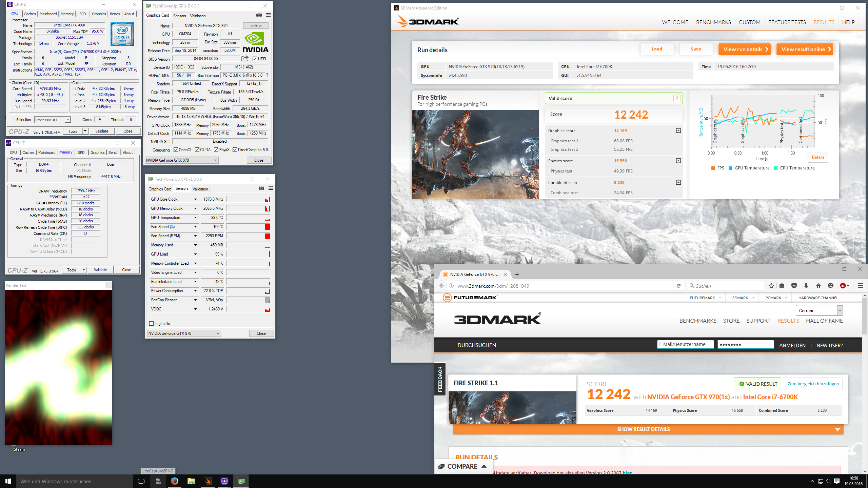
Task: Open the German language dropdown
Action: (x=819, y=310)
